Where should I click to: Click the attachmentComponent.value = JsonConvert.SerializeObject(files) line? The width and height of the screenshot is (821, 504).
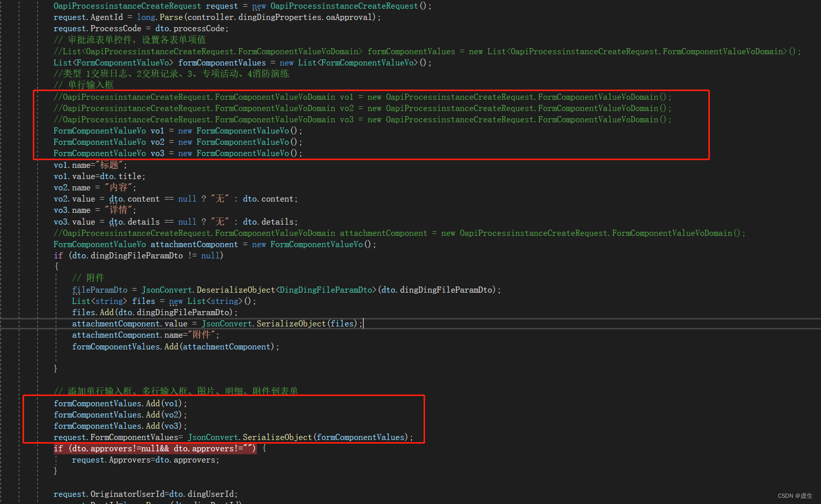(x=217, y=324)
